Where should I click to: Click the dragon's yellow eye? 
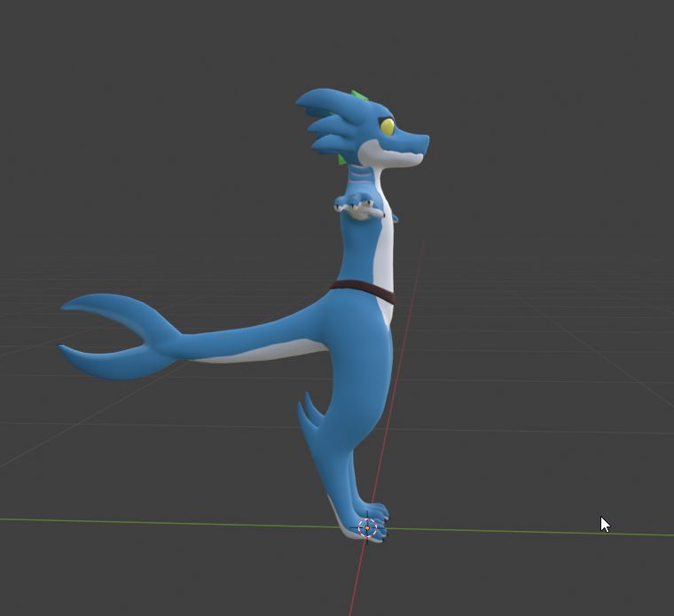tap(388, 127)
